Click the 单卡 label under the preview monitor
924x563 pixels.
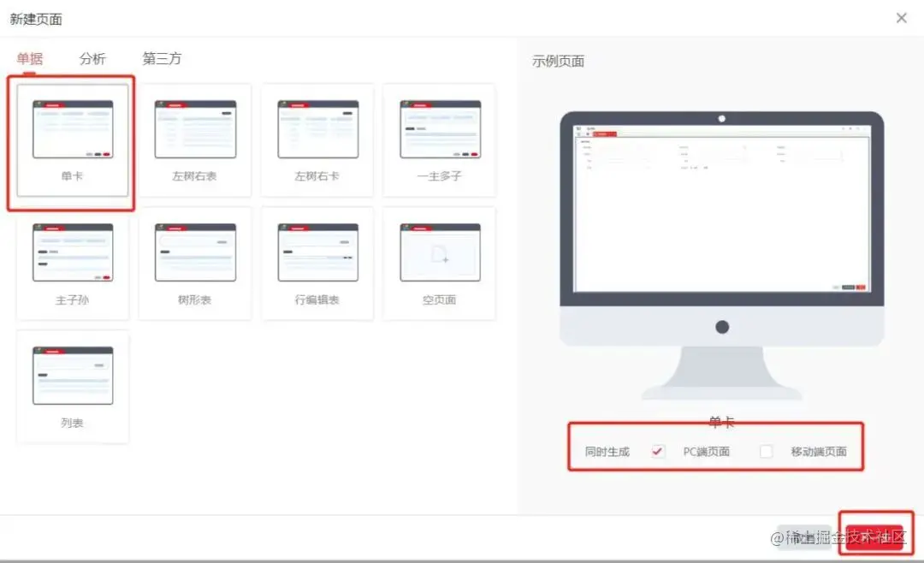click(x=721, y=421)
